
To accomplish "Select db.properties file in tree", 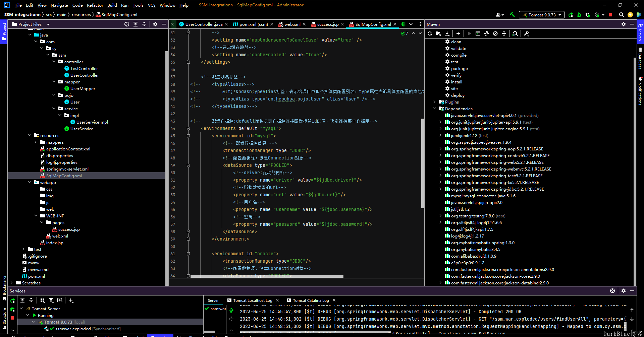I will [x=57, y=155].
